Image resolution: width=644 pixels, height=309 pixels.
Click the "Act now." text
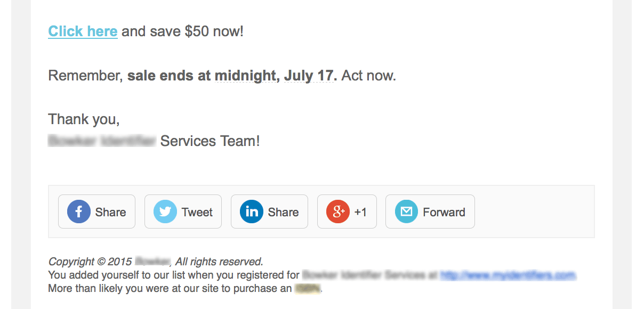pyautogui.click(x=368, y=75)
